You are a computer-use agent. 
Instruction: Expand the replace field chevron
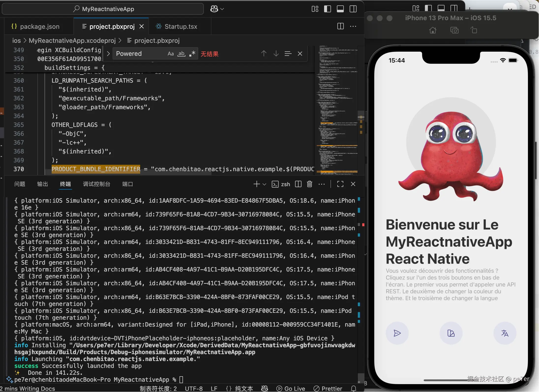tap(108, 54)
